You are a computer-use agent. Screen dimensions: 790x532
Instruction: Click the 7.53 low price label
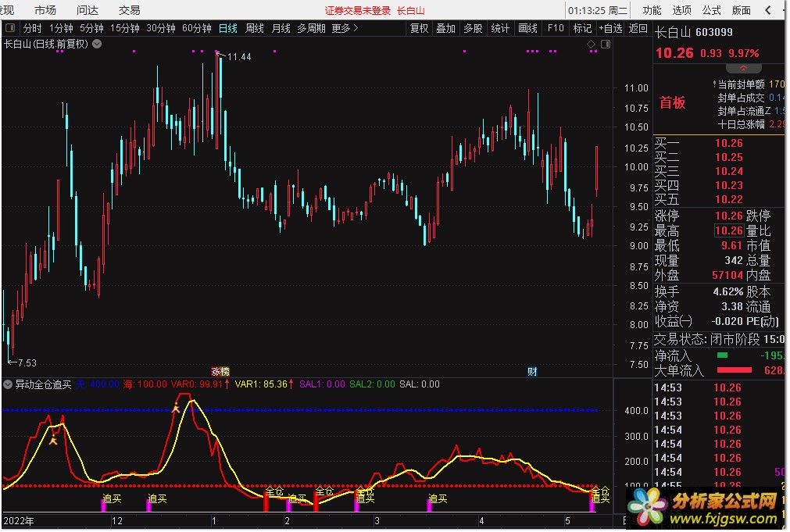(27, 362)
